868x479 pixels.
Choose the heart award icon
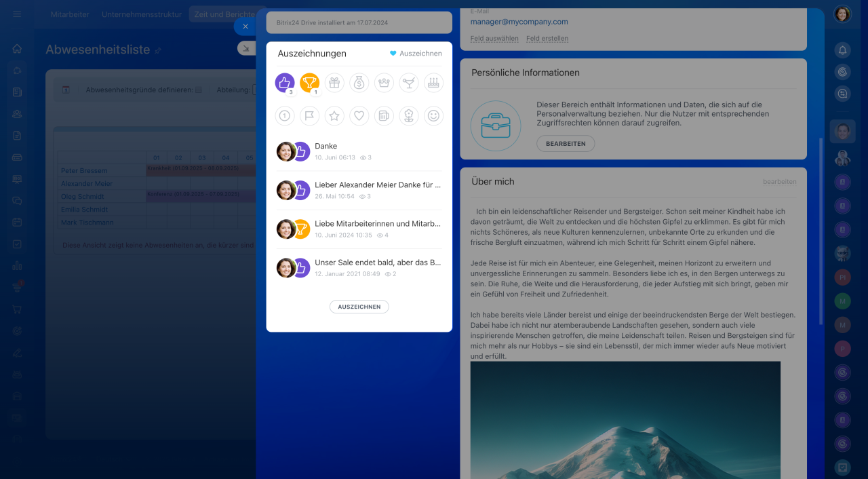point(359,116)
